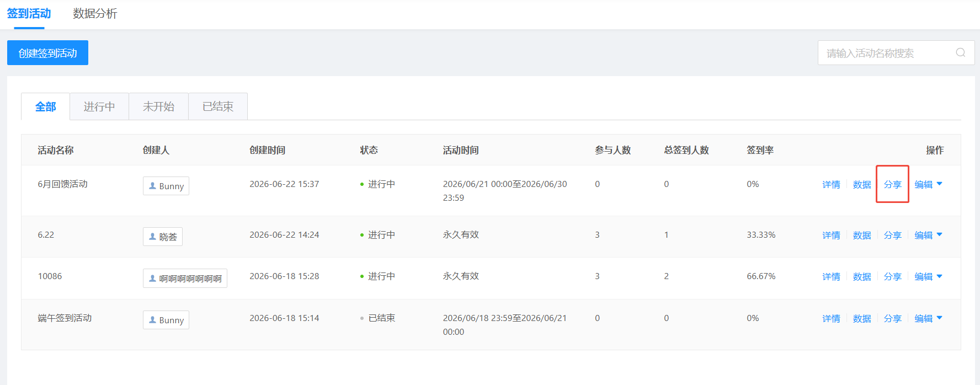The image size is (980, 385).
Task: Click the 晓荟 creator tag
Action: [163, 237]
